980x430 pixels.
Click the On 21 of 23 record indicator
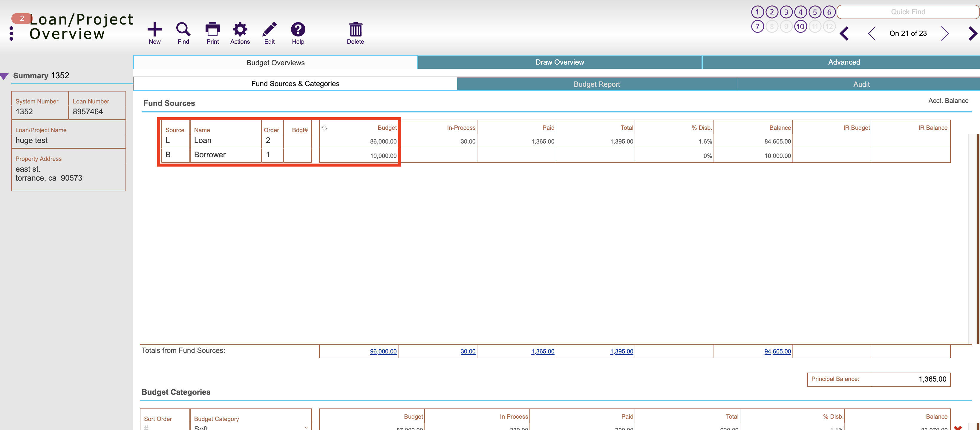click(908, 33)
